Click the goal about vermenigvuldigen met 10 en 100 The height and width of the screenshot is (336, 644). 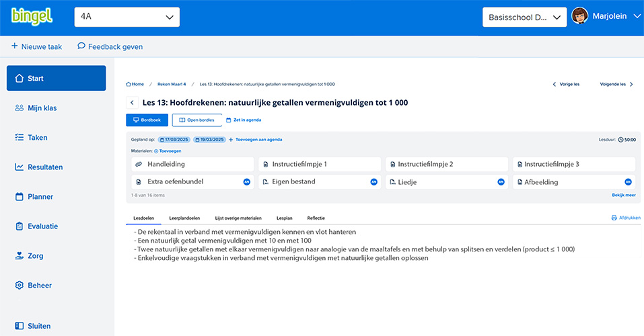223,241
